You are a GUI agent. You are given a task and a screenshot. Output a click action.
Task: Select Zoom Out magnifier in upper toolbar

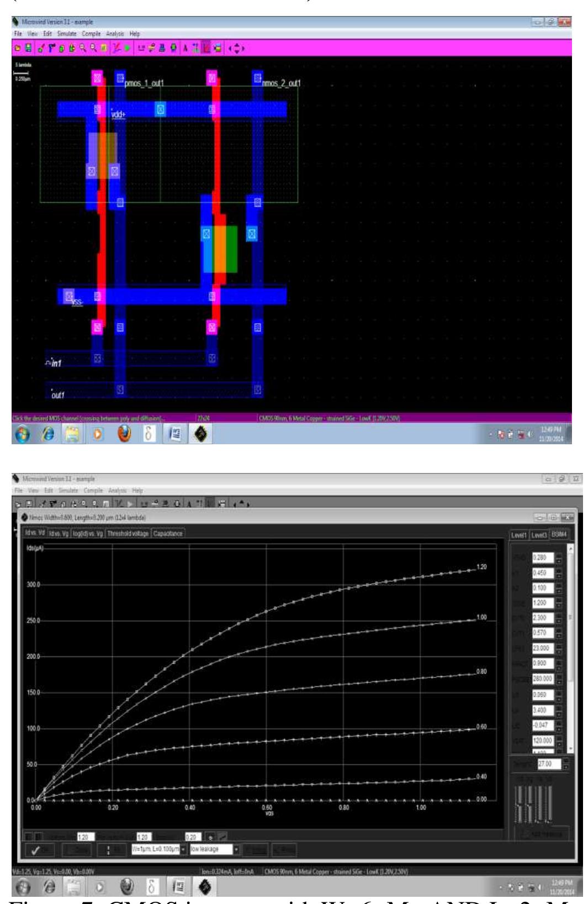(93, 48)
